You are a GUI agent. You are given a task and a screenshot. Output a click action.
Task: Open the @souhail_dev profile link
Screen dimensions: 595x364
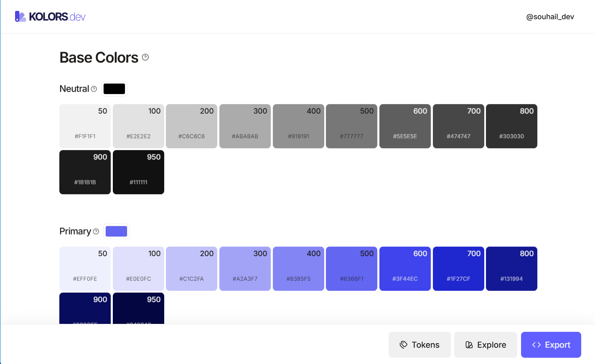550,16
